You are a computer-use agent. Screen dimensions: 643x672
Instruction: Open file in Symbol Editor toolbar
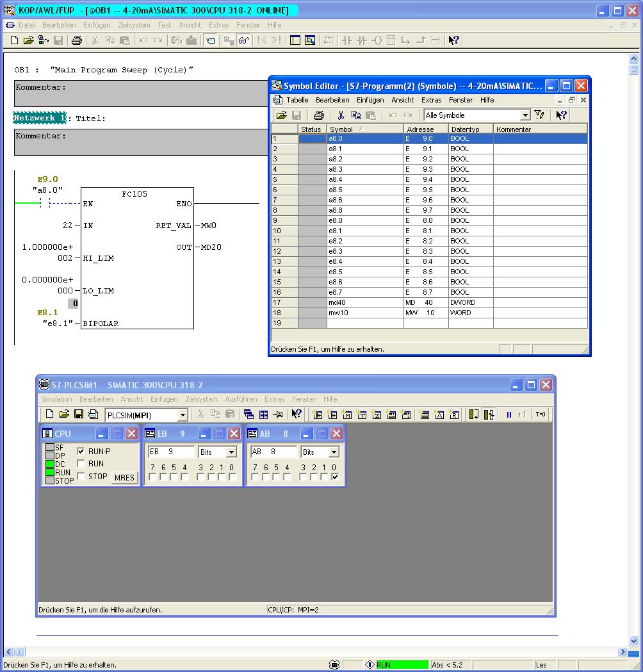click(x=281, y=115)
